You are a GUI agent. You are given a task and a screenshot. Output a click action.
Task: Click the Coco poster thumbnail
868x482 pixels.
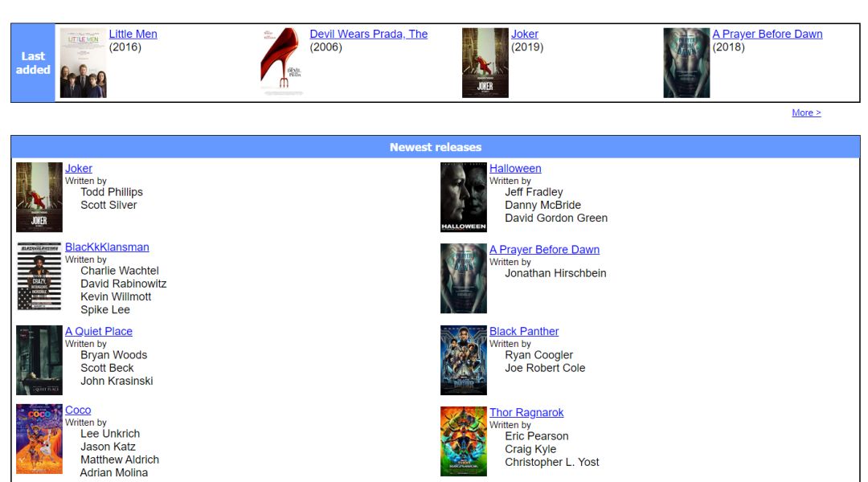[x=39, y=439]
